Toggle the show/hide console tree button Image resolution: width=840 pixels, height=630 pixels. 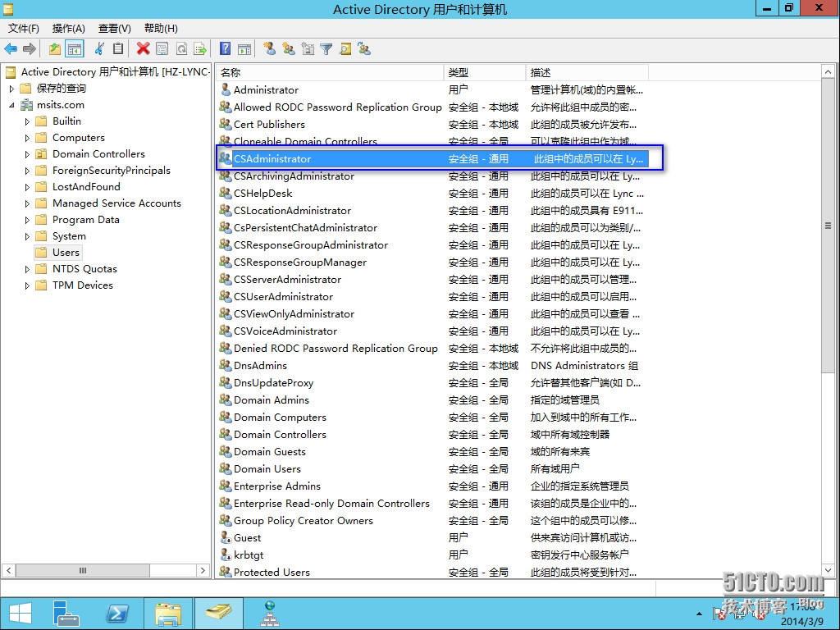[x=75, y=49]
